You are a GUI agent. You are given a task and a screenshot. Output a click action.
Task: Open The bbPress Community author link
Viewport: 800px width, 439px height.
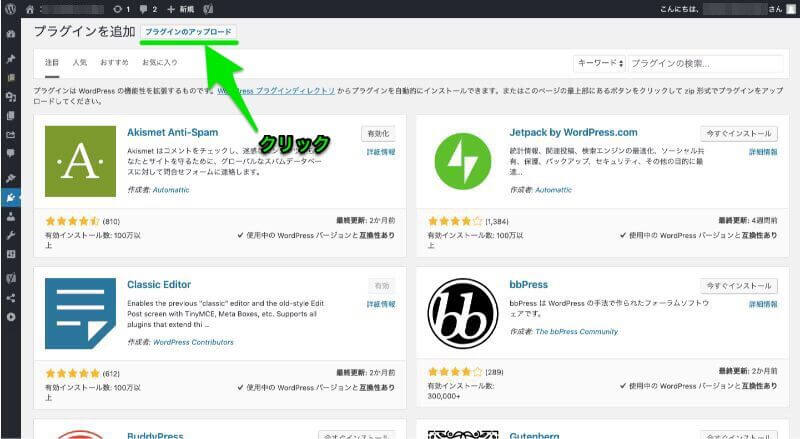pos(577,331)
